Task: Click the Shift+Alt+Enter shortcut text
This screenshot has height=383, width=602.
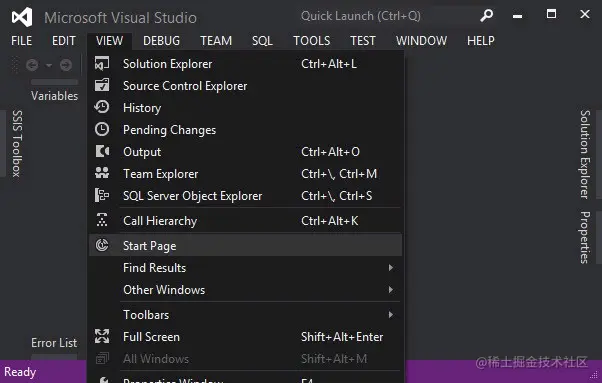Action: point(342,337)
